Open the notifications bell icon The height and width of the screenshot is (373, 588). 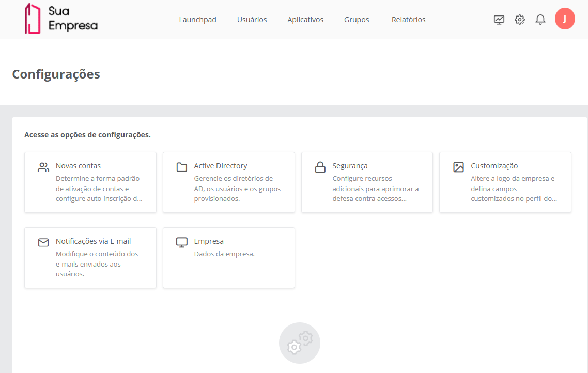540,20
